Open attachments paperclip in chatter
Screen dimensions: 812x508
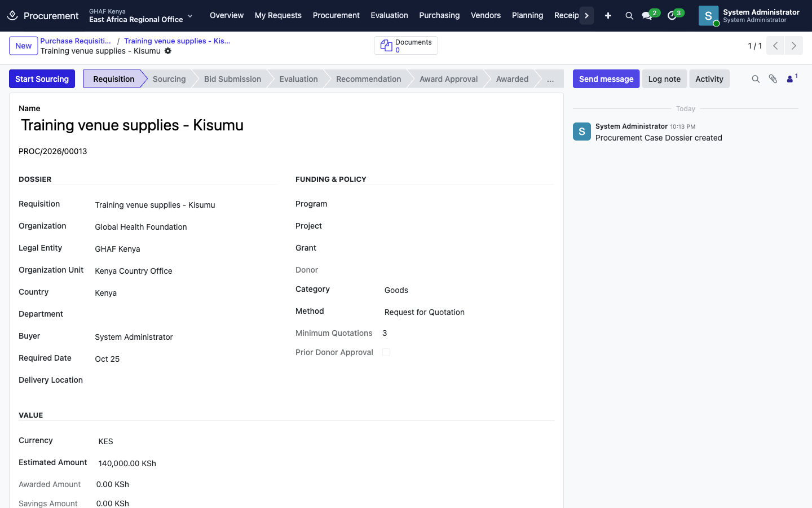point(773,79)
